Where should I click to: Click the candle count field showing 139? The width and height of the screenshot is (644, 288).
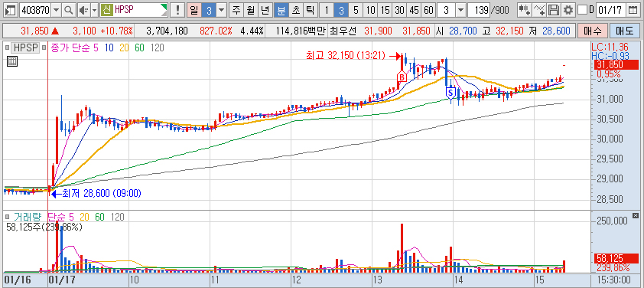click(478, 10)
